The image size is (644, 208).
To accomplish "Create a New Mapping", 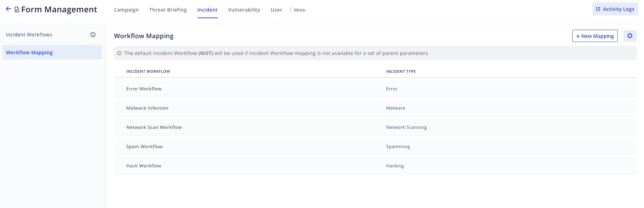I will pyautogui.click(x=595, y=36).
